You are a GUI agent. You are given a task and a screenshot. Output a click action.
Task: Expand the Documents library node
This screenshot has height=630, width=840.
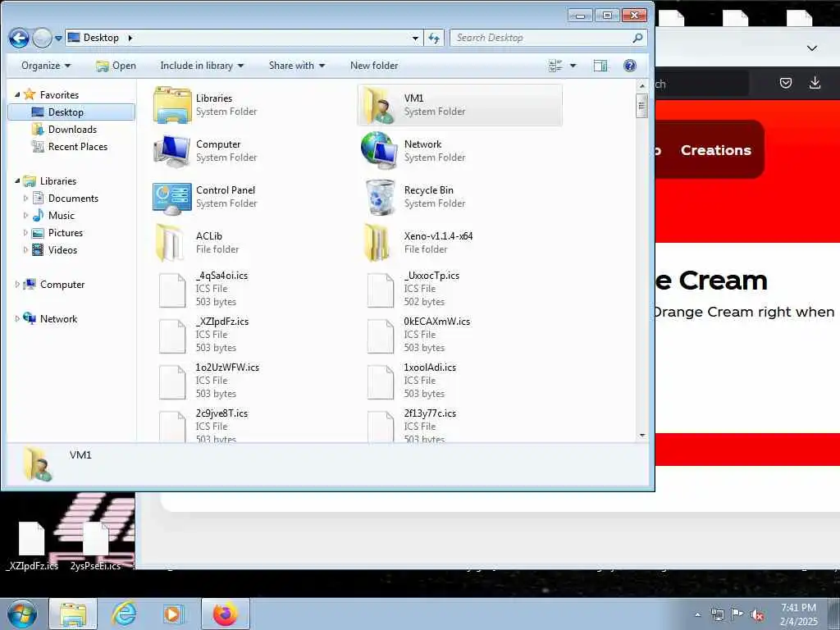(25, 199)
